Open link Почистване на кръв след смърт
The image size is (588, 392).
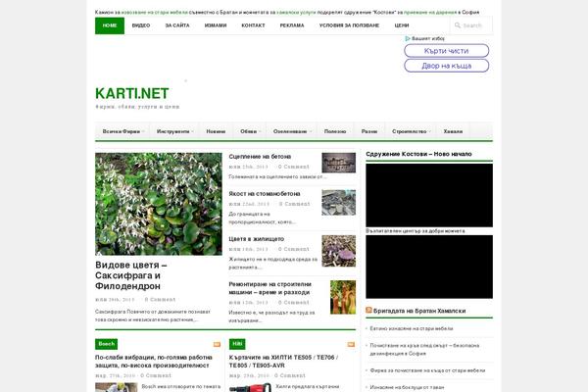pyautogui.click(x=424, y=350)
